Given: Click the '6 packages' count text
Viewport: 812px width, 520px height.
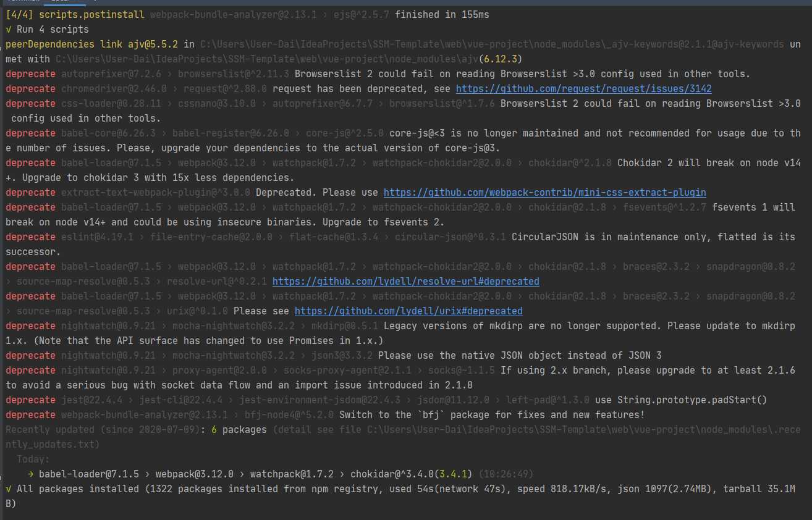Looking at the screenshot, I should click(239, 430).
